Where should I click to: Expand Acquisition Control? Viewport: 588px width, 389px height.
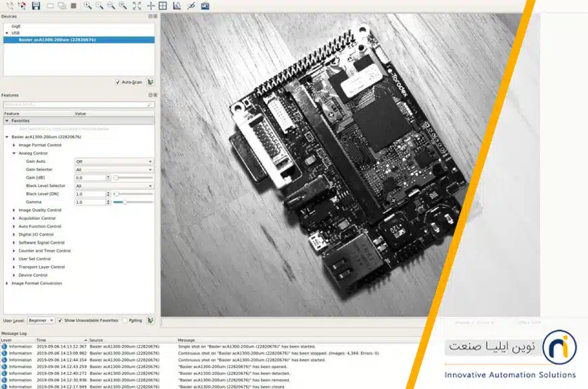(14, 218)
